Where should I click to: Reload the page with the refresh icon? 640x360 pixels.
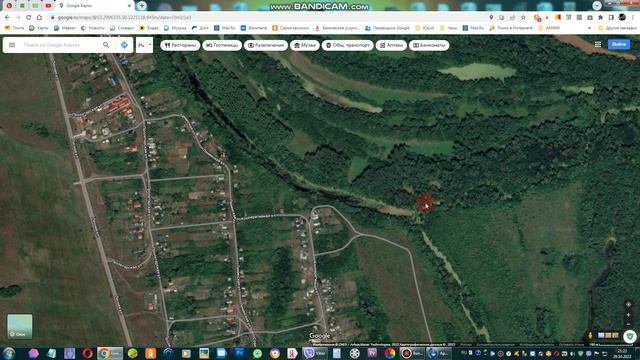[x=29, y=18]
